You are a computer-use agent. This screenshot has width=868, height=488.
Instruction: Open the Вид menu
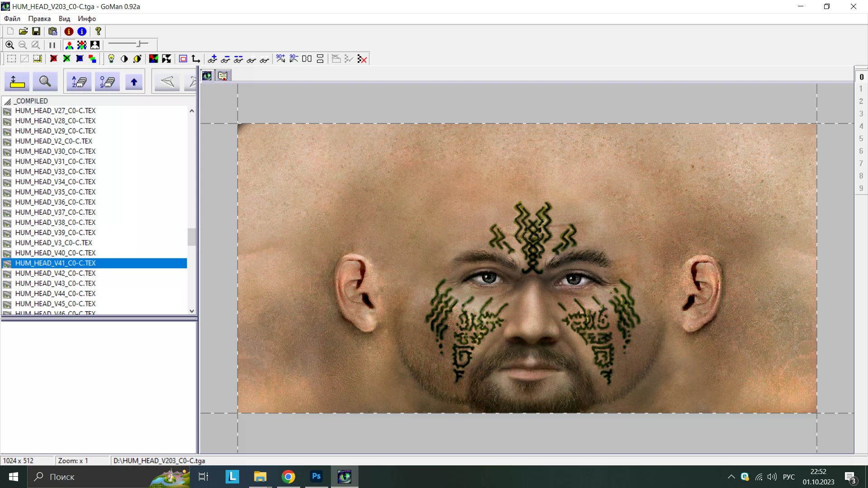(x=64, y=19)
